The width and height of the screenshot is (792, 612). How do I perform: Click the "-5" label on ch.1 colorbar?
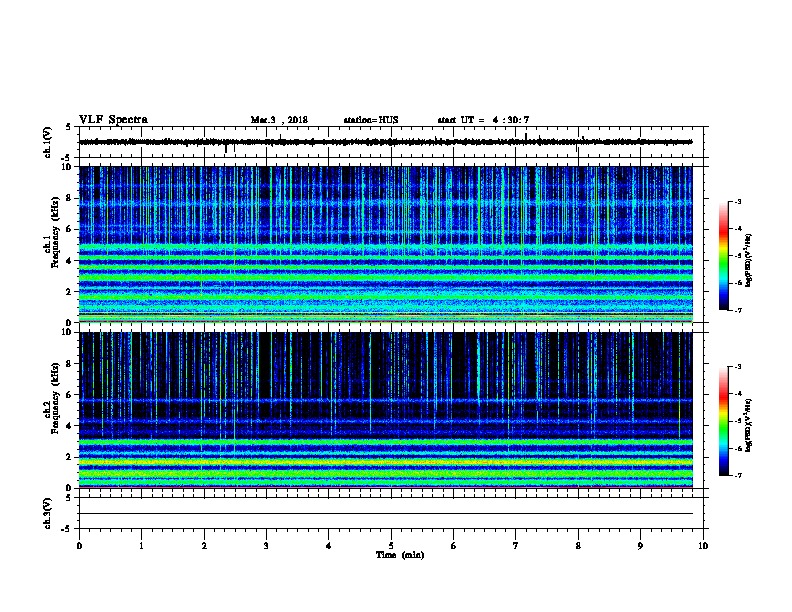[738, 256]
